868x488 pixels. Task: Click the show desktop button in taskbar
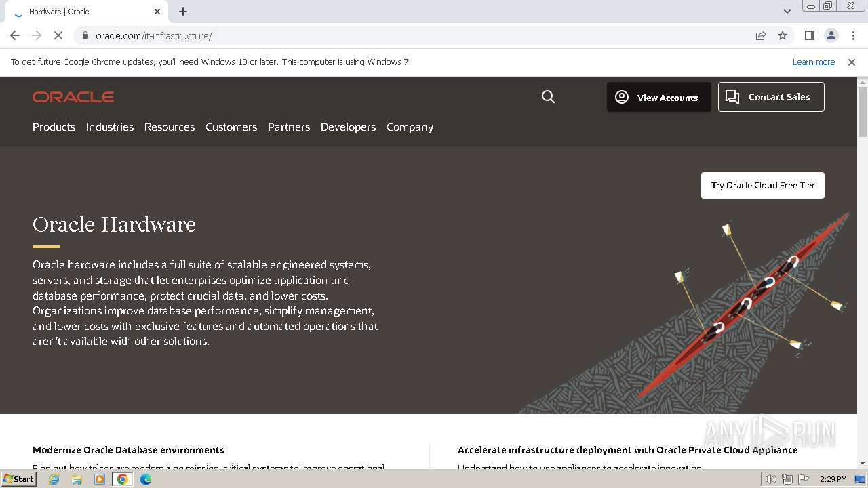pyautogui.click(x=861, y=479)
